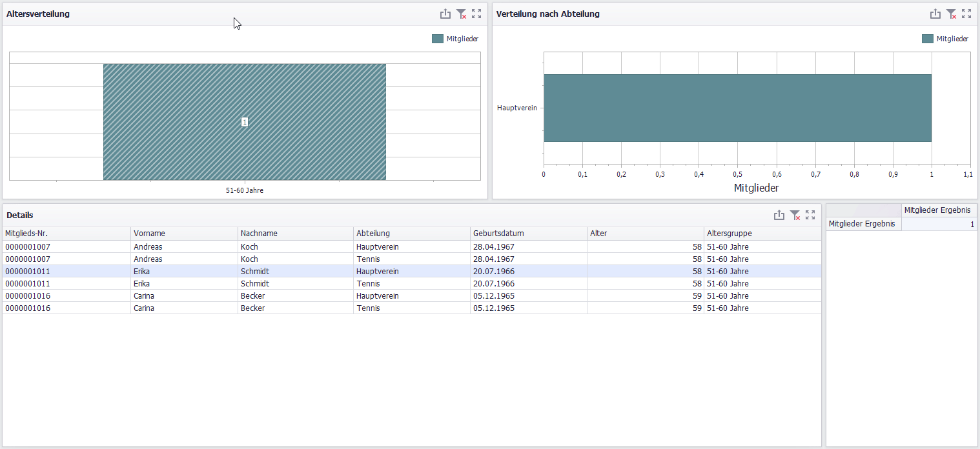Maximize the Altersverteilung panel
This screenshot has width=980, height=449.
coord(476,14)
